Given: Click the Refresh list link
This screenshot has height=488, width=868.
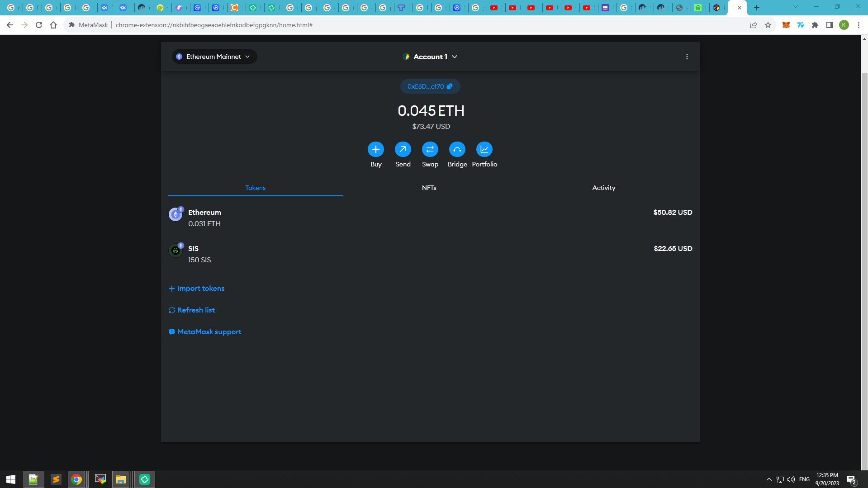Looking at the screenshot, I should [192, 310].
